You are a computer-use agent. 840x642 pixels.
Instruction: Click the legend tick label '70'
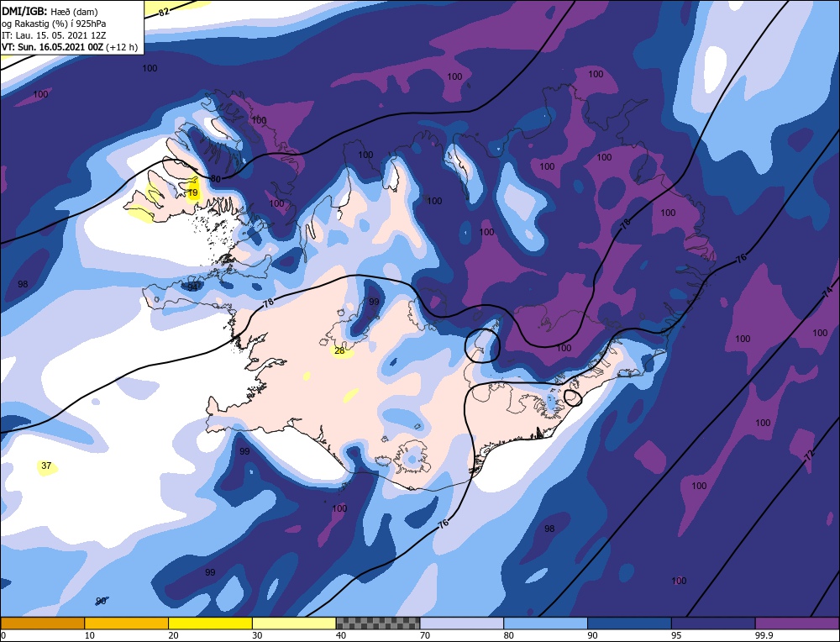coord(425,636)
